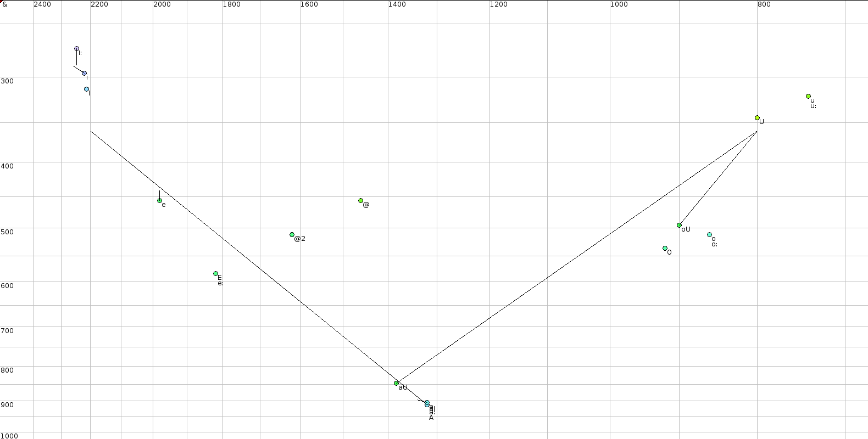Click the aU diphthong start point
This screenshot has height=439, width=868.
point(396,384)
